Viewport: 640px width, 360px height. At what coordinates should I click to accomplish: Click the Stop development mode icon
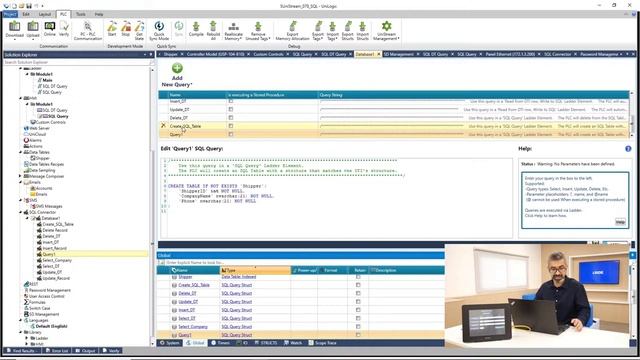pyautogui.click(x=126, y=29)
